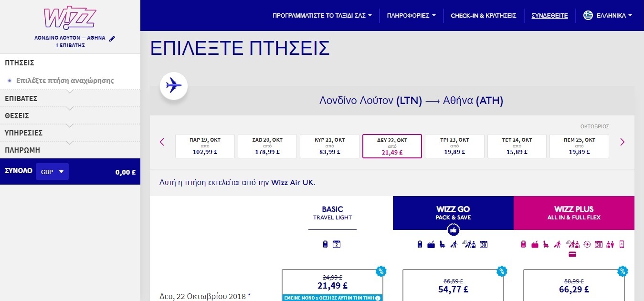
Task: Click ΛΟΝΔΙΝΟ ΛΟΥΤΟΝ — ΑΘΗΝΑ route text
Action: tap(70, 37)
